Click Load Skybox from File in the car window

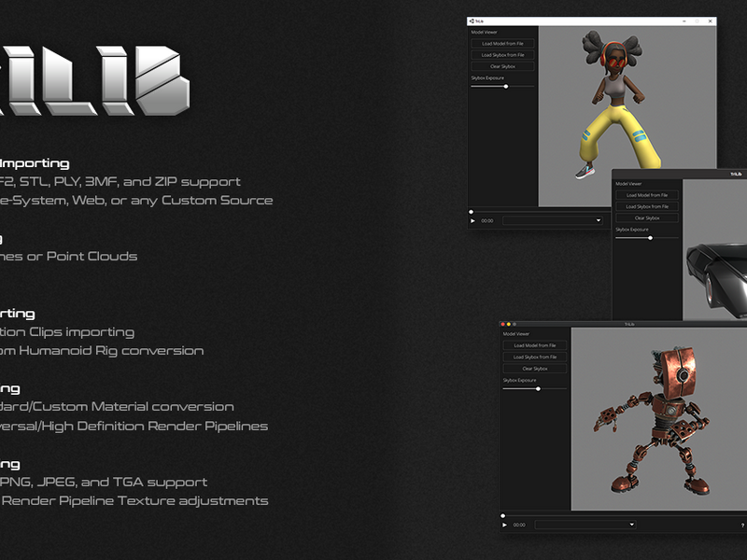tap(647, 206)
